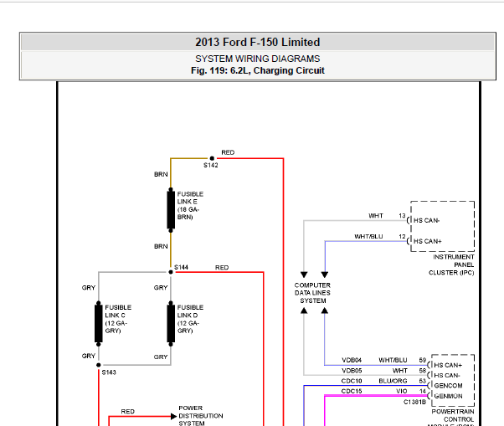The height and width of the screenshot is (426, 504).
Task: Click 'Fig. 119: 6.2L, Charging Circuit' caption
Action: [x=258, y=70]
